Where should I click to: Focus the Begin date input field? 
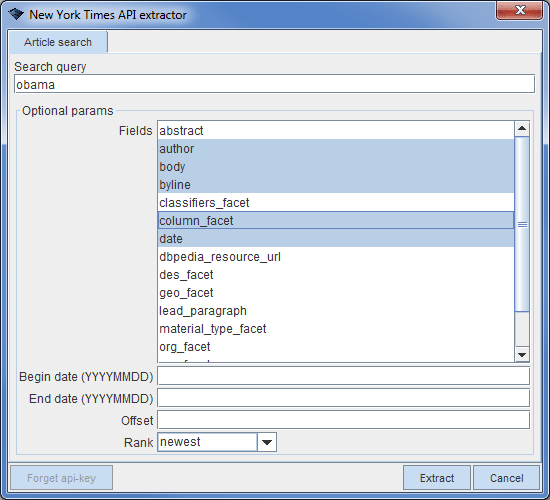[x=343, y=376]
